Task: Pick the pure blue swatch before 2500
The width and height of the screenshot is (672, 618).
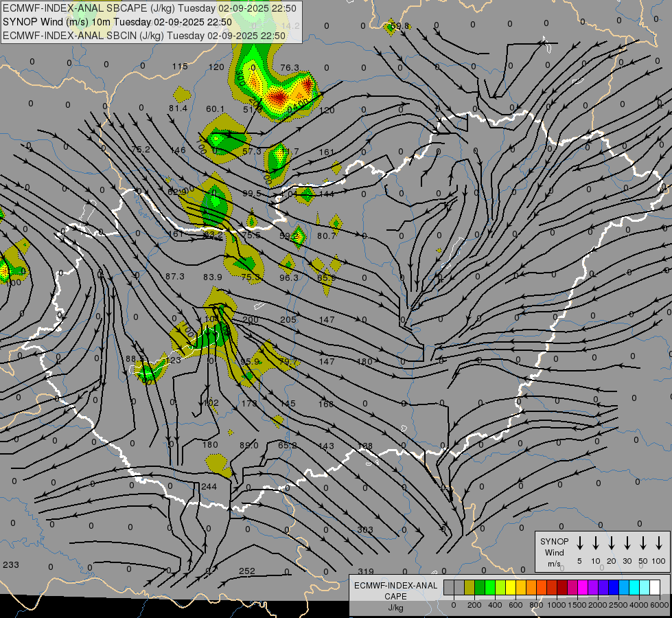Action: pos(613,587)
